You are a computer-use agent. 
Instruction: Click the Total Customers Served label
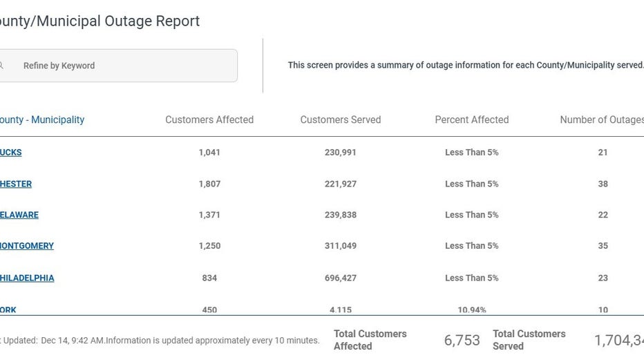click(x=529, y=340)
